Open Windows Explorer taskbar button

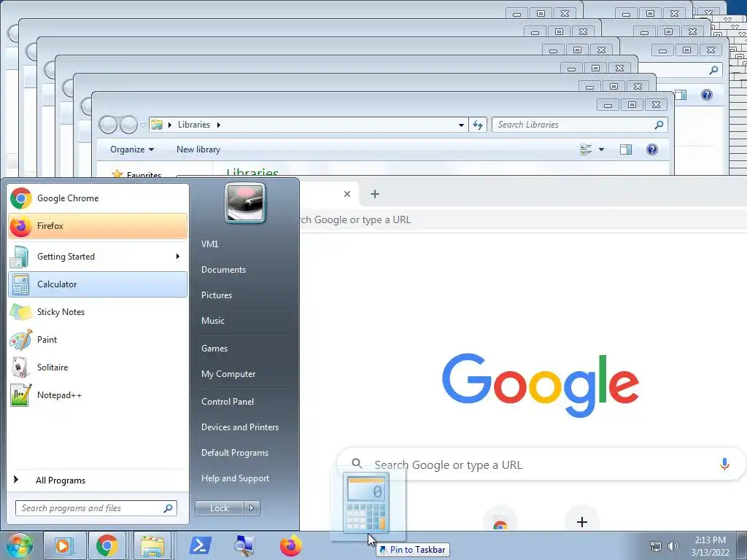(152, 545)
